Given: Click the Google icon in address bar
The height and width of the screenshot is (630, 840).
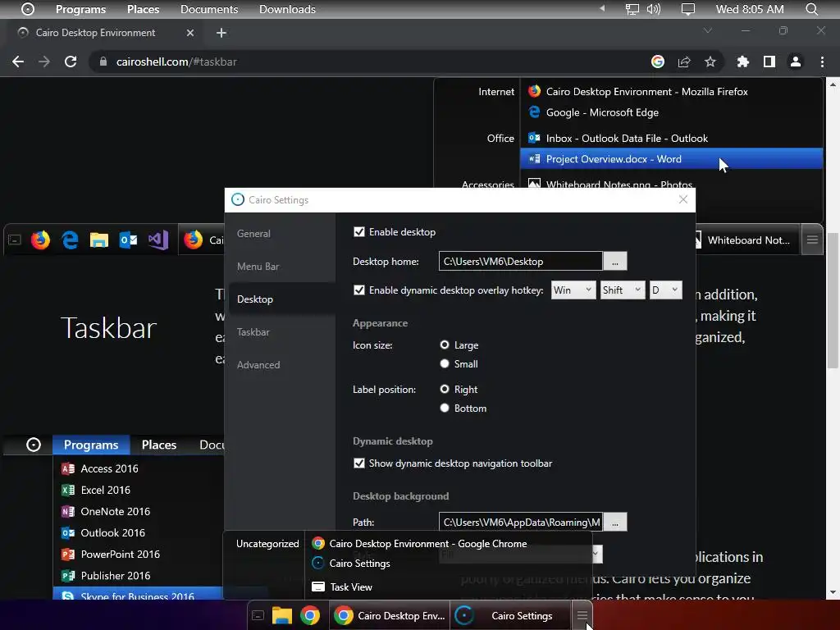Looking at the screenshot, I should [x=658, y=62].
